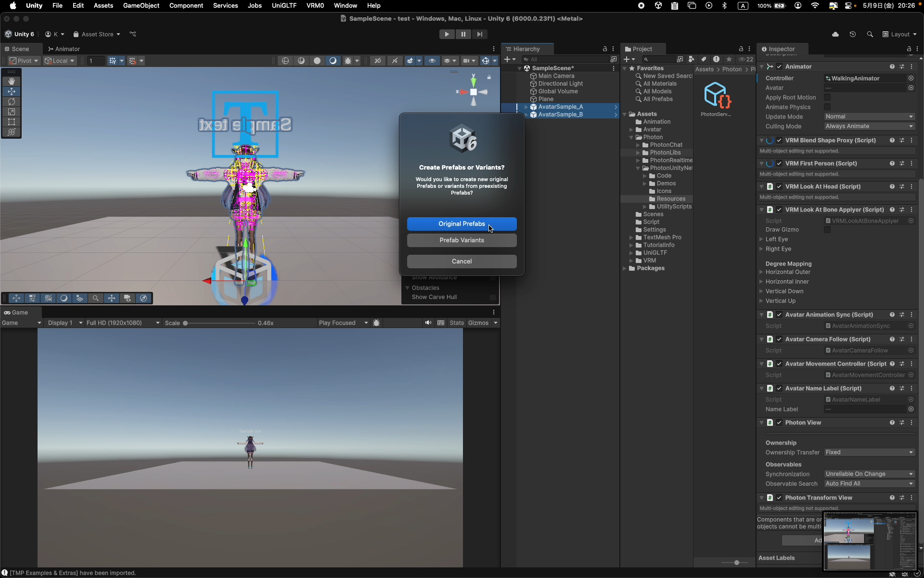Cancel the prefab creation dialog
The image size is (924, 578).
462,262
